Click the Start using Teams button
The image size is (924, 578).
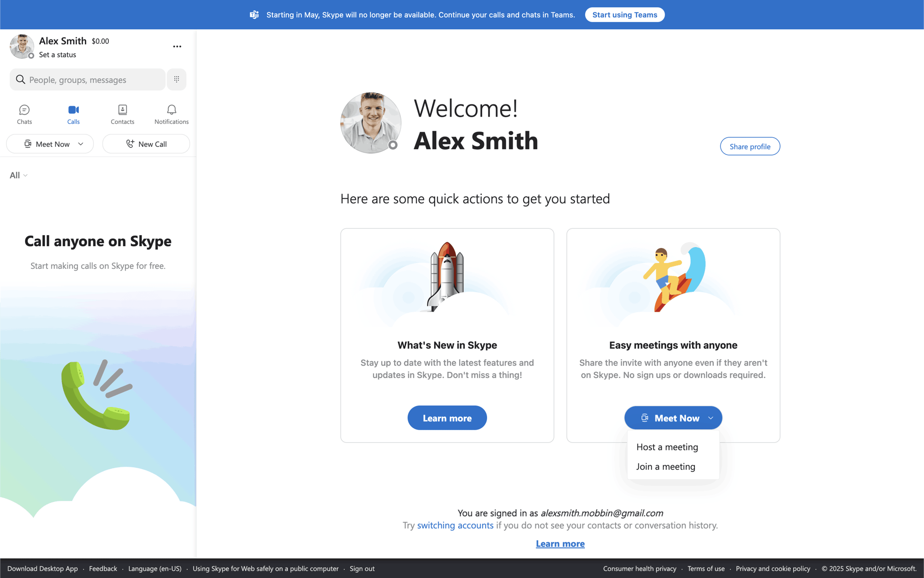point(625,15)
